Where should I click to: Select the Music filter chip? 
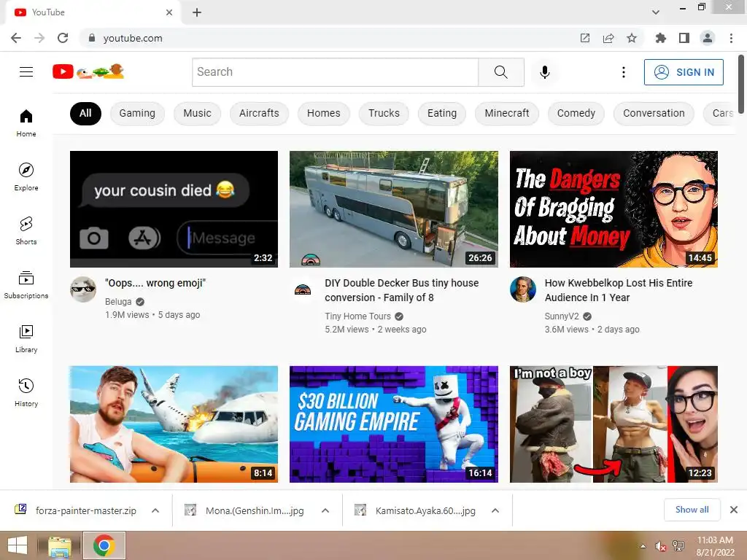click(197, 113)
